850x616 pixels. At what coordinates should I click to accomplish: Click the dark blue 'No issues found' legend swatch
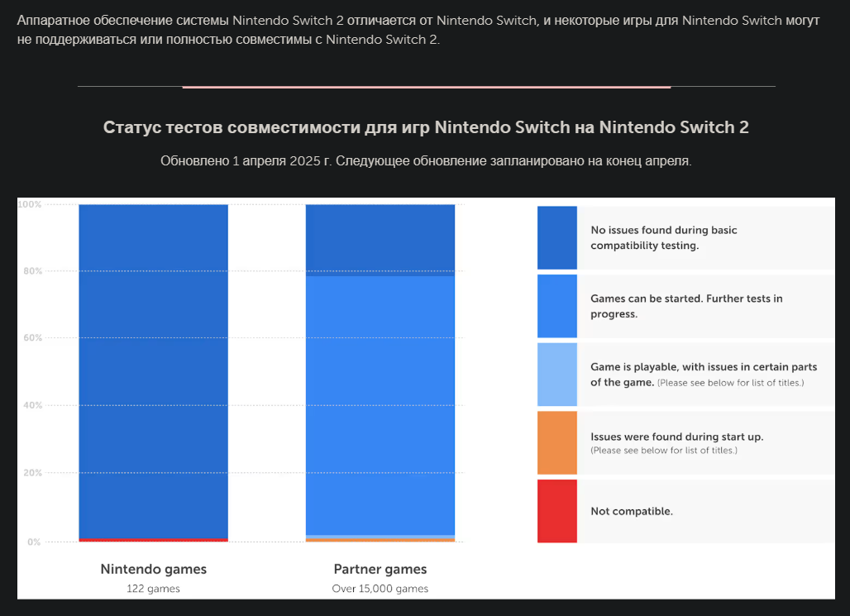pyautogui.click(x=556, y=237)
